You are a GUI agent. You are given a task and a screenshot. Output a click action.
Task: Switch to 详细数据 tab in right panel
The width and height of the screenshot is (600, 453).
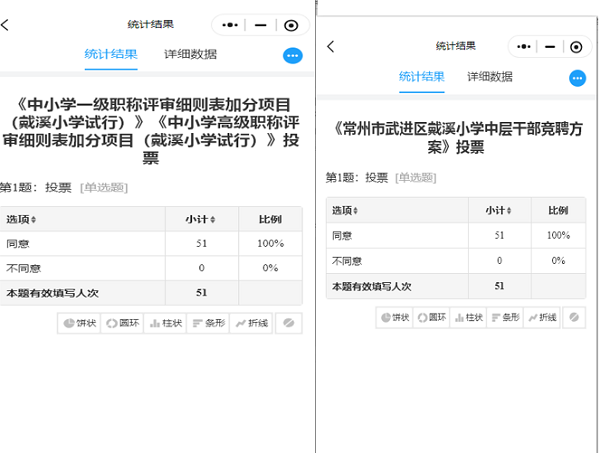coord(490,76)
